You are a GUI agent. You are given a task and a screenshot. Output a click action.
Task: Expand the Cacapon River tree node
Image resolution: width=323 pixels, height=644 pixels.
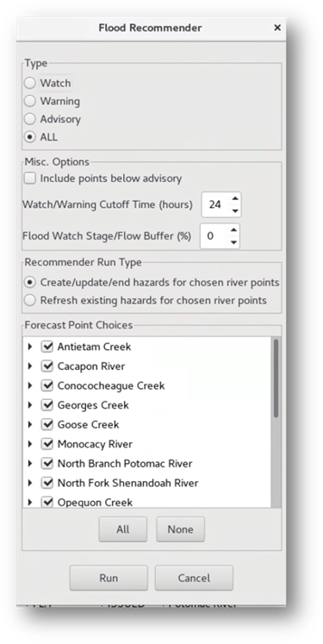29,366
